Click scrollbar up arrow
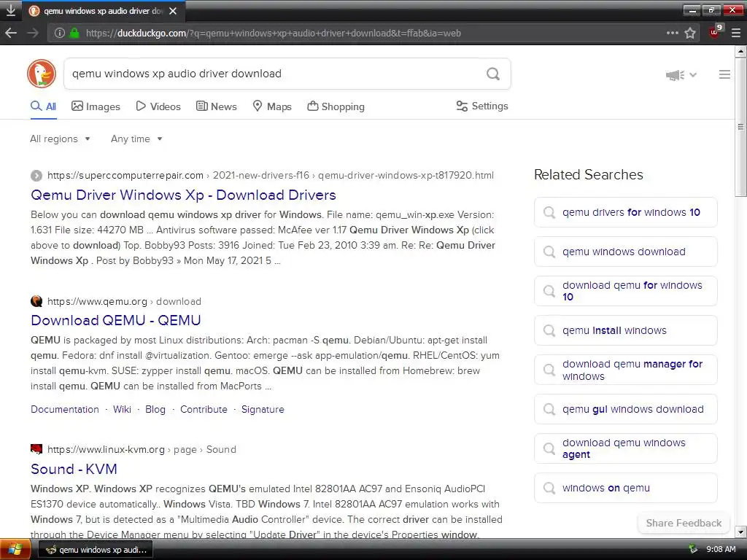Viewport: 747px width, 560px height. coord(740,51)
